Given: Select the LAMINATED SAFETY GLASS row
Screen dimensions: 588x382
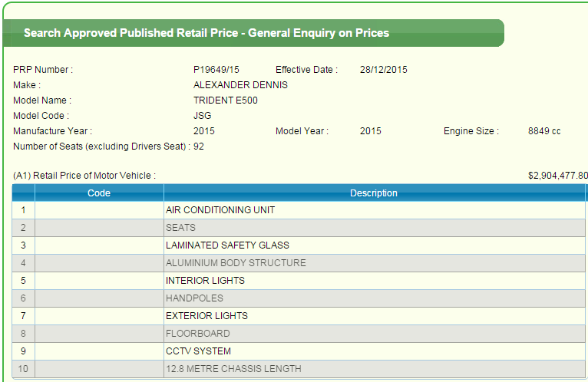Looking at the screenshot, I should (299, 245).
